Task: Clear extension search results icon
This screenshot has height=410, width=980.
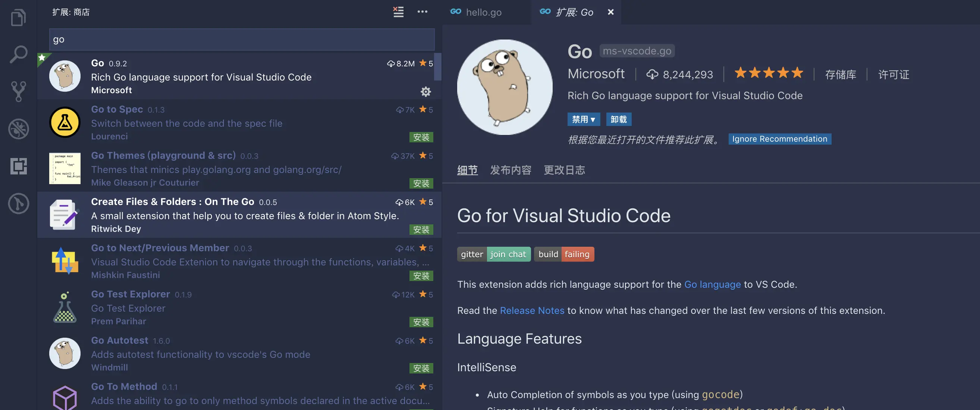Action: click(398, 12)
